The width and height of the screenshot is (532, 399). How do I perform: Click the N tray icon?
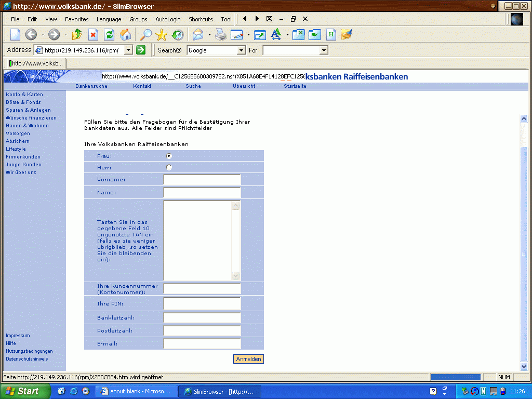coord(484,392)
